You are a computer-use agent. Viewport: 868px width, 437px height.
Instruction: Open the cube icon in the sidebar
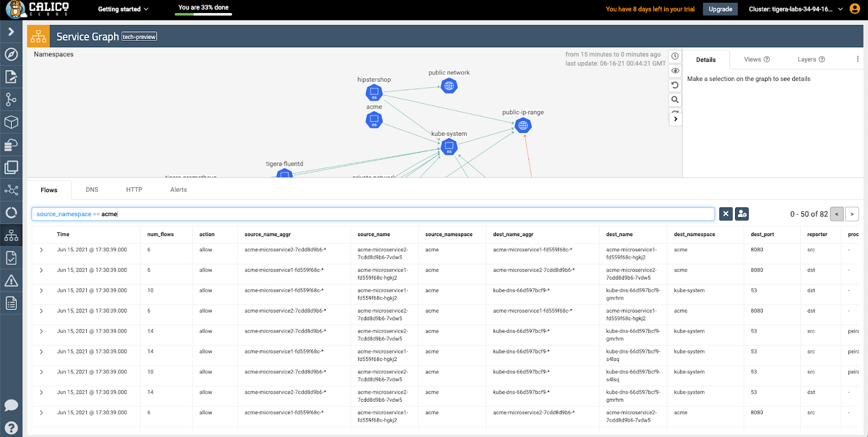(11, 122)
